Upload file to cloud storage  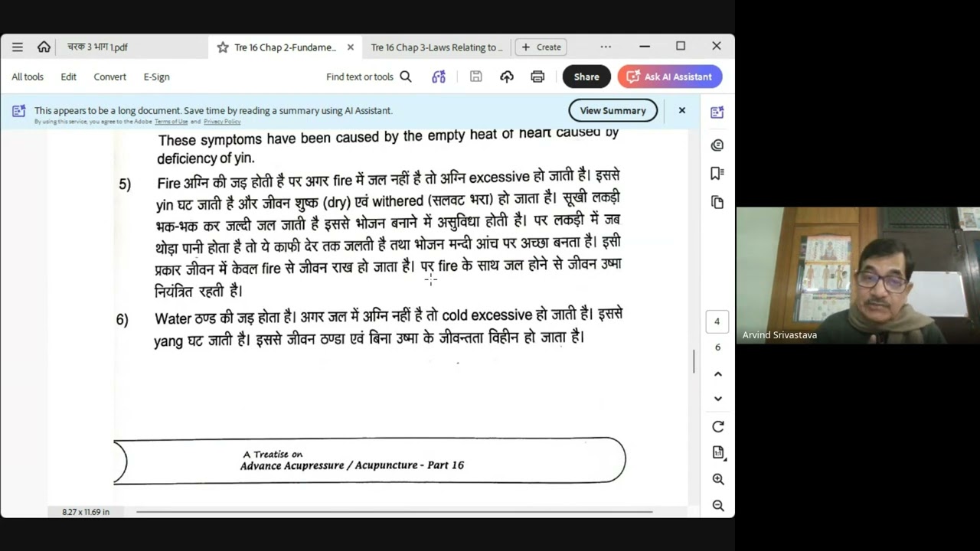[507, 77]
